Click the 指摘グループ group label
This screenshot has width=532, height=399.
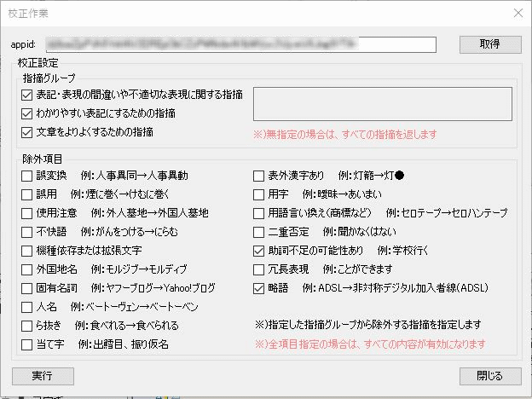click(49, 78)
